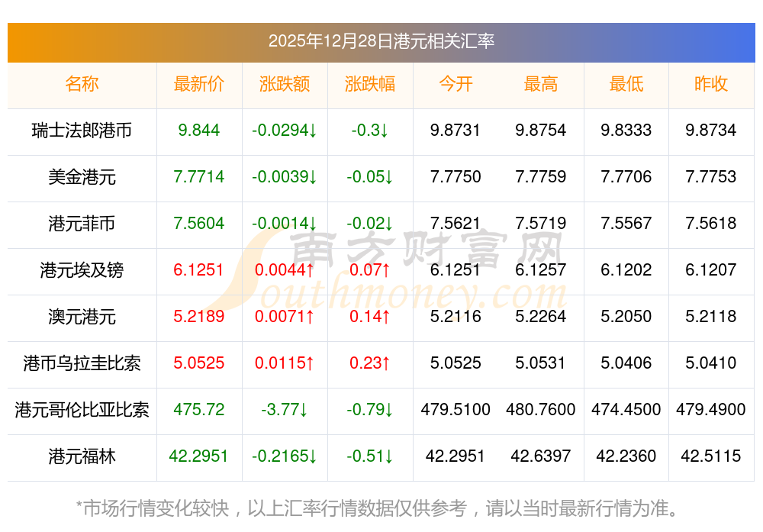
Task: Click high value 5.0531
Action: pos(541,363)
